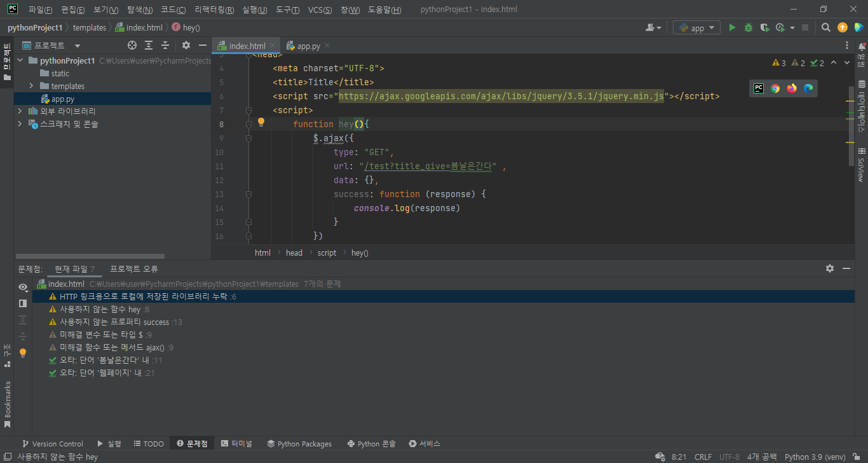Toggle problem visibility filter eye icon
Viewport: 868px width, 463px height.
[x=23, y=287]
